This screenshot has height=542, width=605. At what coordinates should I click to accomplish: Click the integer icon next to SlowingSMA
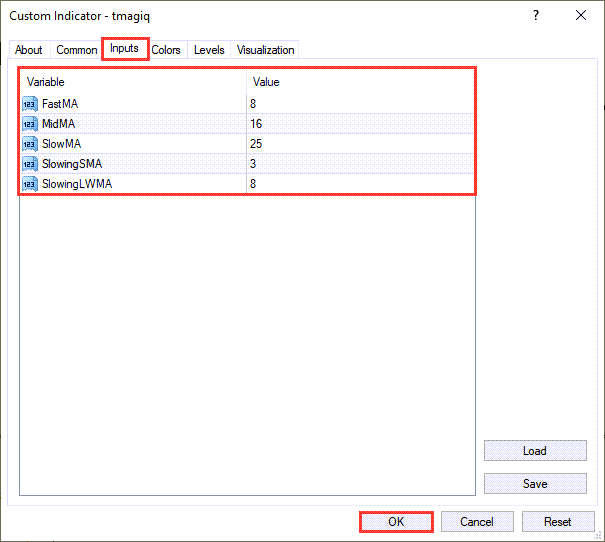30,164
